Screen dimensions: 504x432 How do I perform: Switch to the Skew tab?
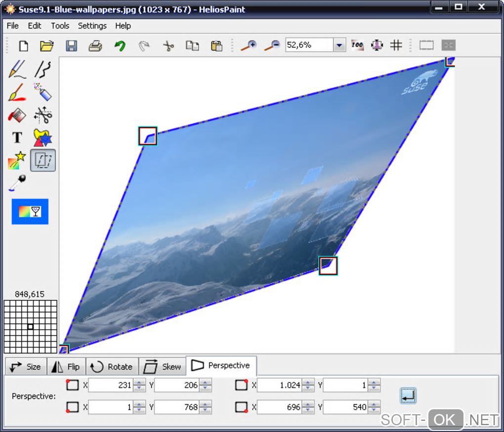click(x=163, y=366)
